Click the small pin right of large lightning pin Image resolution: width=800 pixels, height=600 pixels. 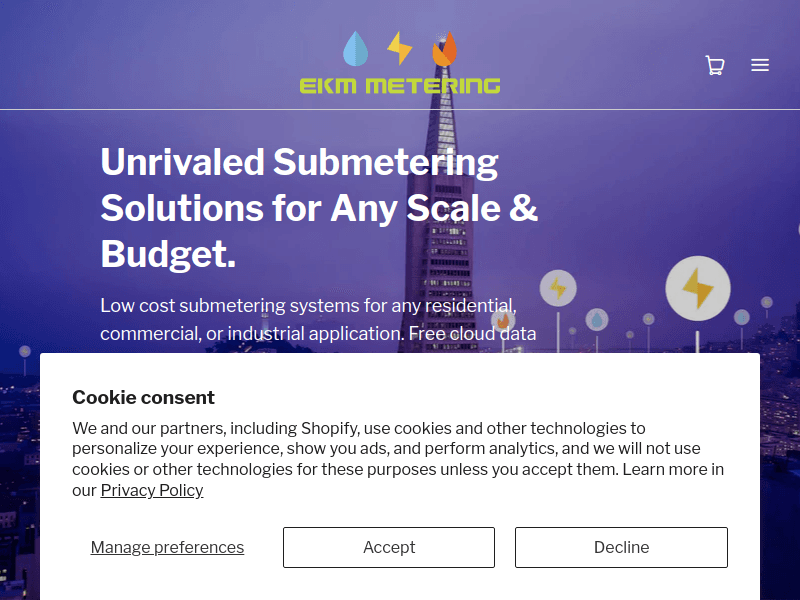click(x=741, y=317)
